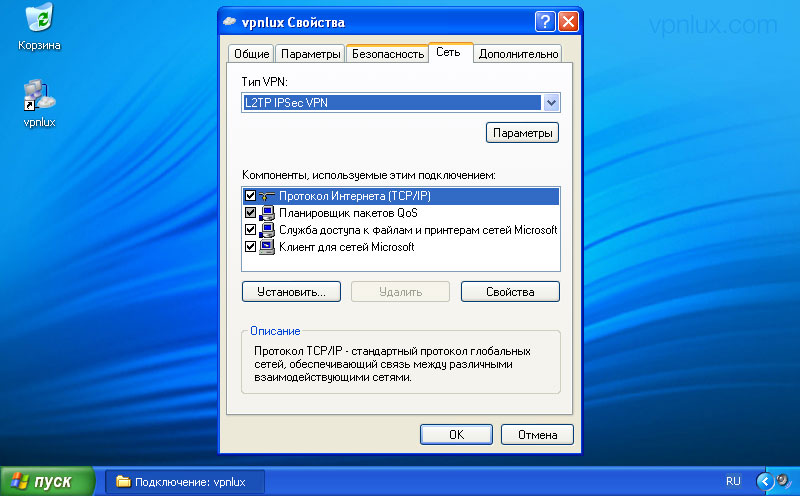Viewport: 800px width, 496px height.
Task: Click the Компоненты, используемые этим подключением label
Action: (x=368, y=175)
